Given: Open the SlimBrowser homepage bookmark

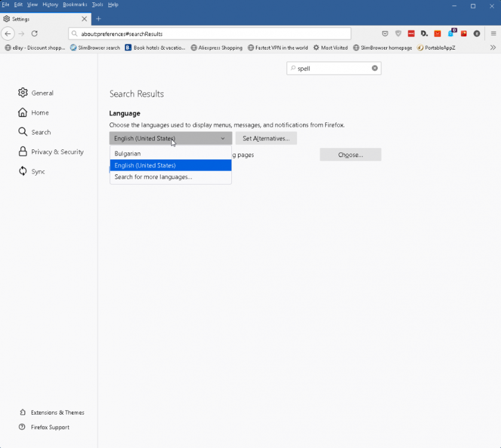Looking at the screenshot, I should [383, 48].
